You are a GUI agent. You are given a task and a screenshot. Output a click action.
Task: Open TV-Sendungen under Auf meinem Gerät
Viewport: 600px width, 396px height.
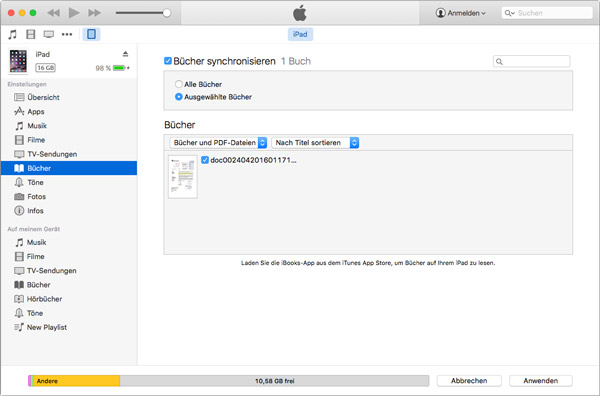point(69,271)
